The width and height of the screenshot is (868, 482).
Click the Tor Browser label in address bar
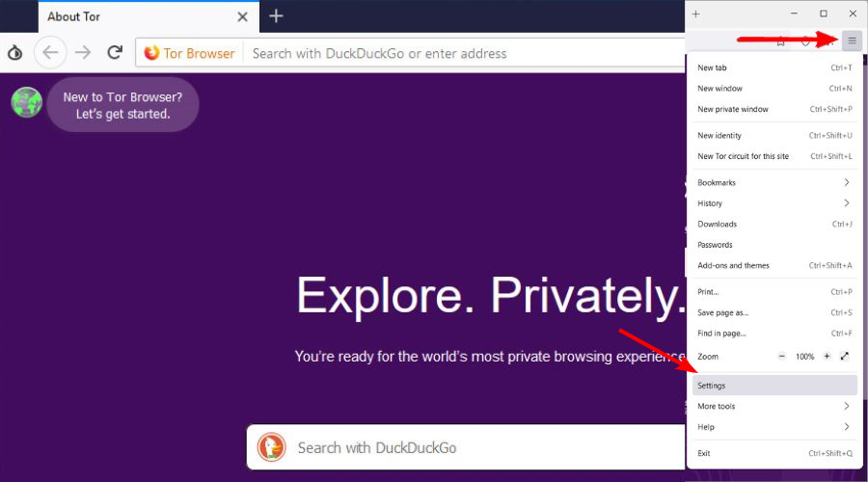pyautogui.click(x=199, y=53)
